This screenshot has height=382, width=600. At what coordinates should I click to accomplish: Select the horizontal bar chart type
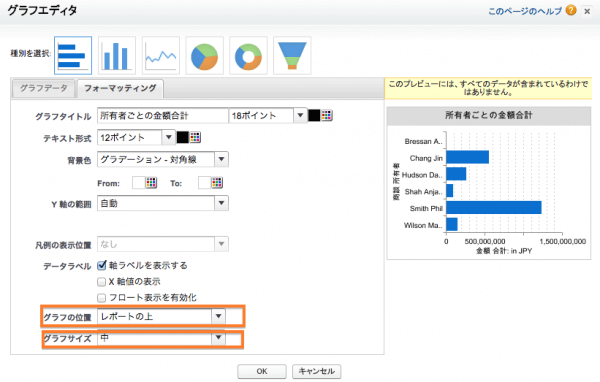coord(73,56)
